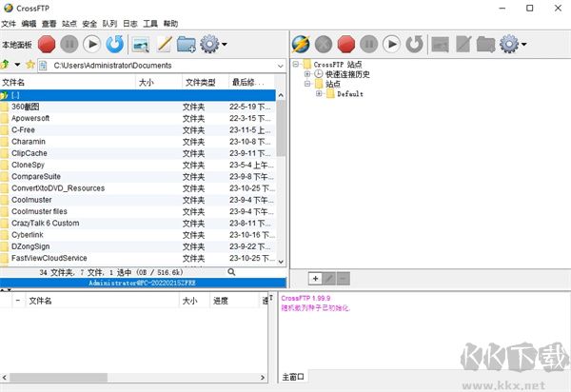Click the greyed edit icon in remote toolbar
The image size is (571, 392).
point(463,44)
